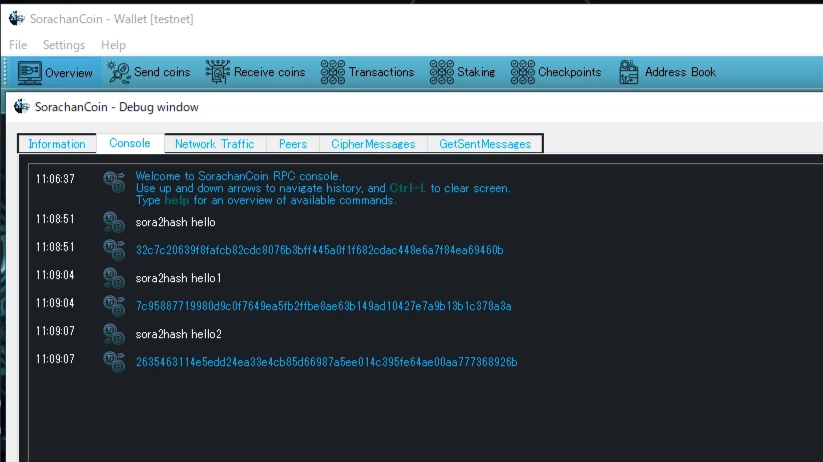Open the GetSentMessages tab
823x462 pixels.
point(485,144)
